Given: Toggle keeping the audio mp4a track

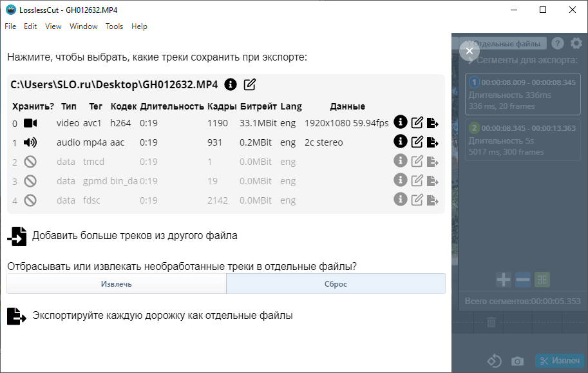Looking at the screenshot, I should [x=30, y=142].
